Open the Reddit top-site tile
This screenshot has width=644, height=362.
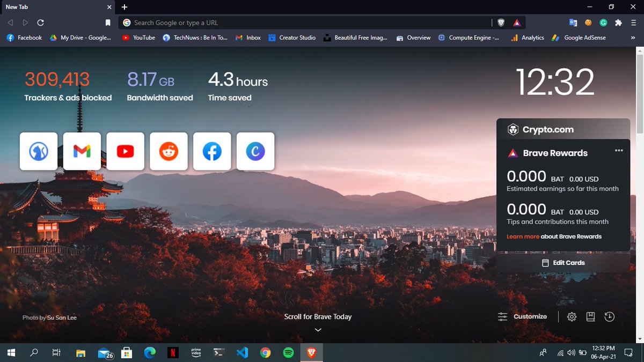(x=169, y=151)
